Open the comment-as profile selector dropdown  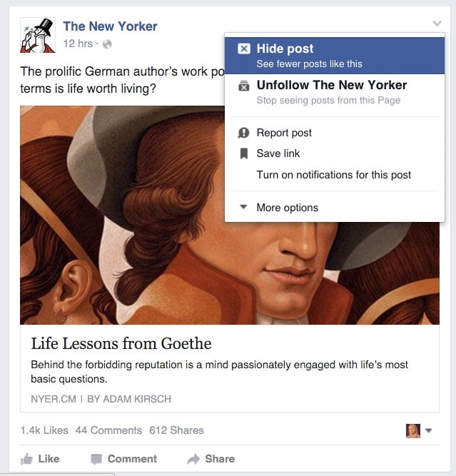(x=419, y=431)
